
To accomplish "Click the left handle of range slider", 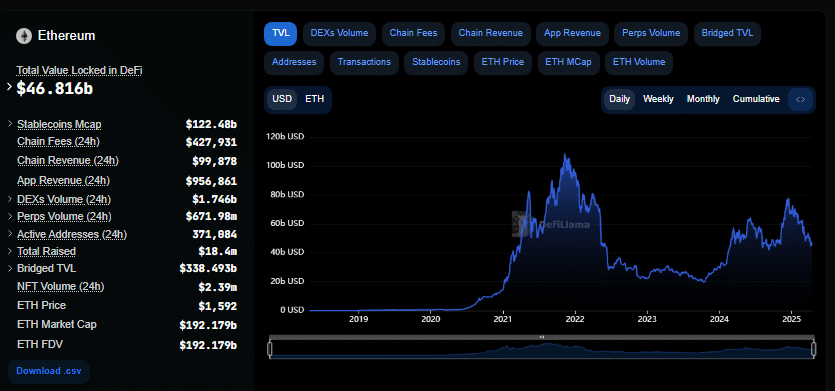I will (x=269, y=349).
